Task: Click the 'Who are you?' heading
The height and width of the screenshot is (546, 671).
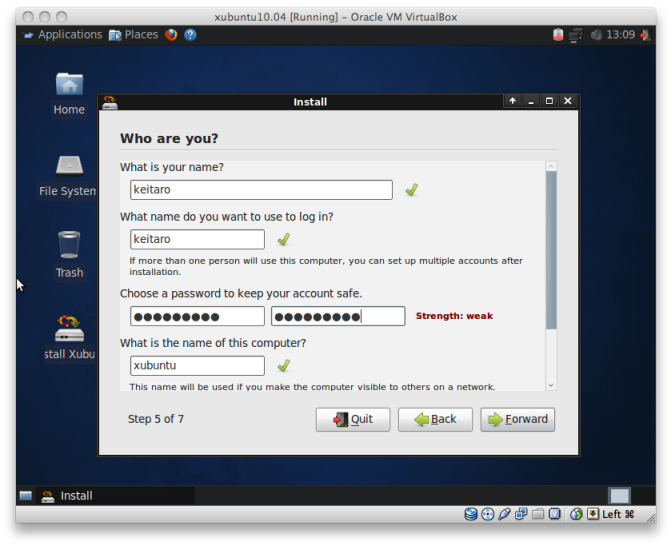Action: pyautogui.click(x=169, y=139)
